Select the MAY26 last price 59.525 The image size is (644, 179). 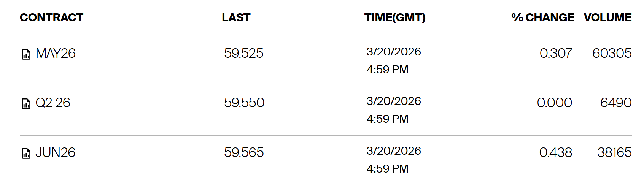click(x=243, y=53)
